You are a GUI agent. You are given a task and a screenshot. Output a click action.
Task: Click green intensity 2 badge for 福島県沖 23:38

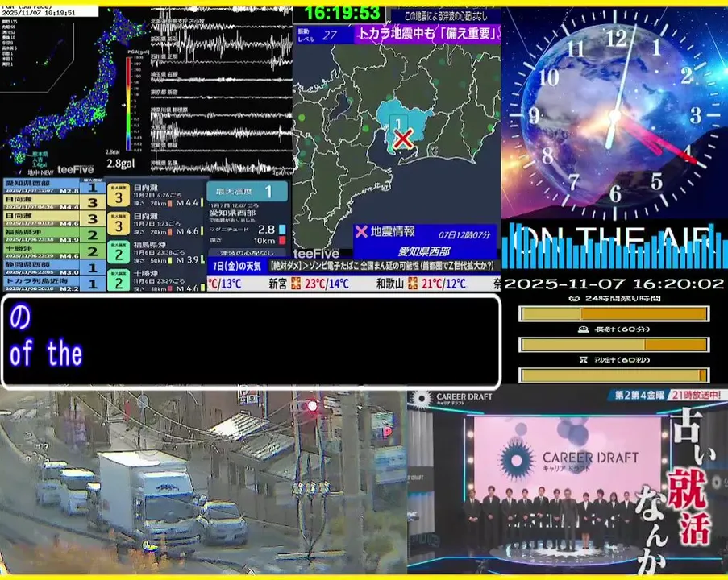(x=119, y=253)
